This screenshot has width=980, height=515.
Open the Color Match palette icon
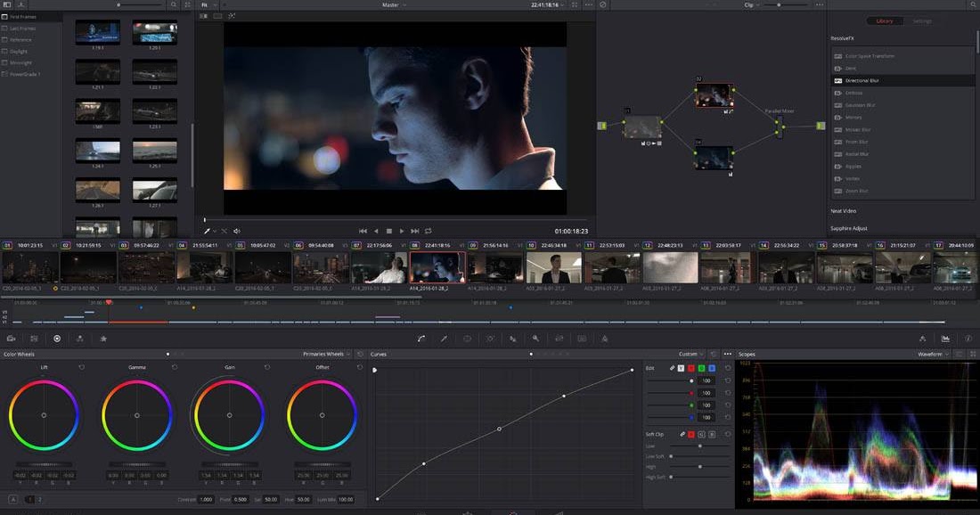click(x=34, y=338)
